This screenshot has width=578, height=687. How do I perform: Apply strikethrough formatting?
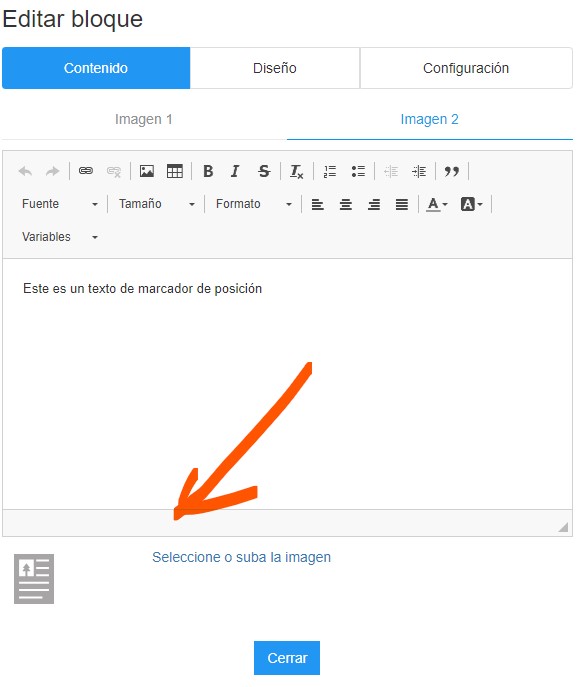point(264,171)
